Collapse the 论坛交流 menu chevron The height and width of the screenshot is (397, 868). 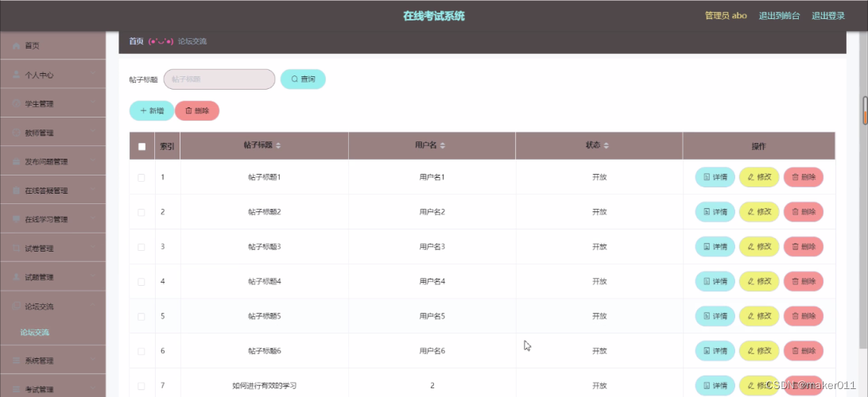[93, 305]
